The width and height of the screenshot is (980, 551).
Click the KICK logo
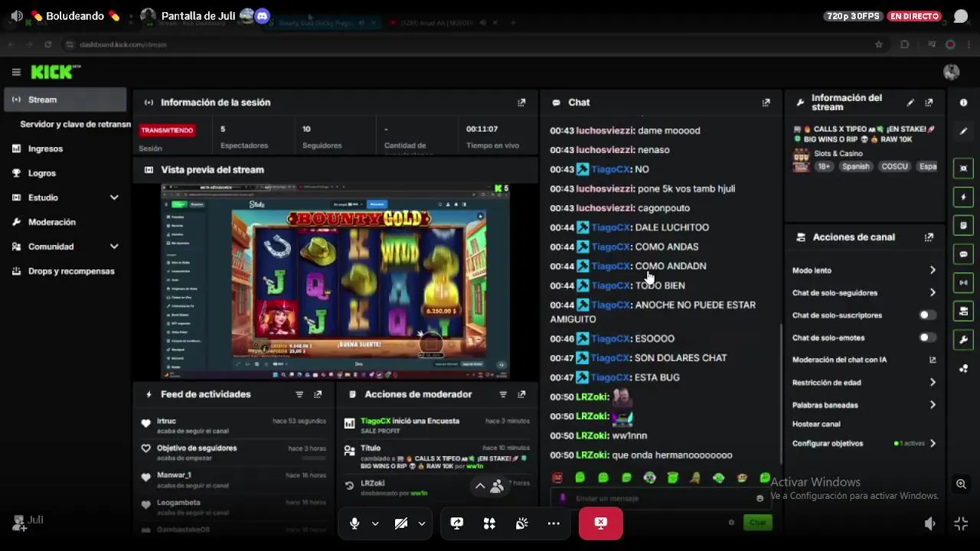point(55,72)
